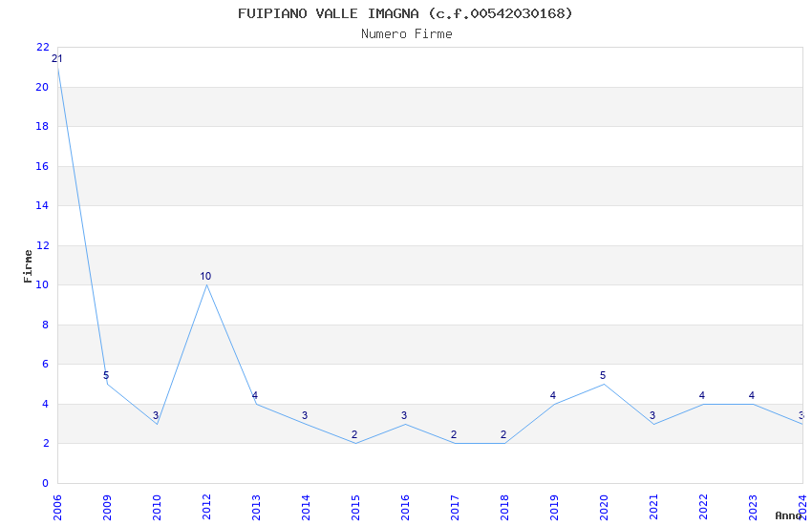Select the 2009 year label on x-axis
Viewport: 812px width, 525px height.
tap(107, 508)
